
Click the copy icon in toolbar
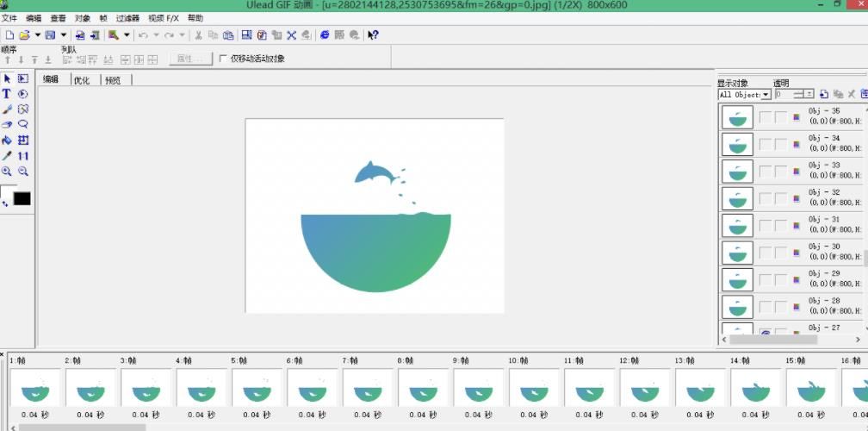pyautogui.click(x=214, y=34)
